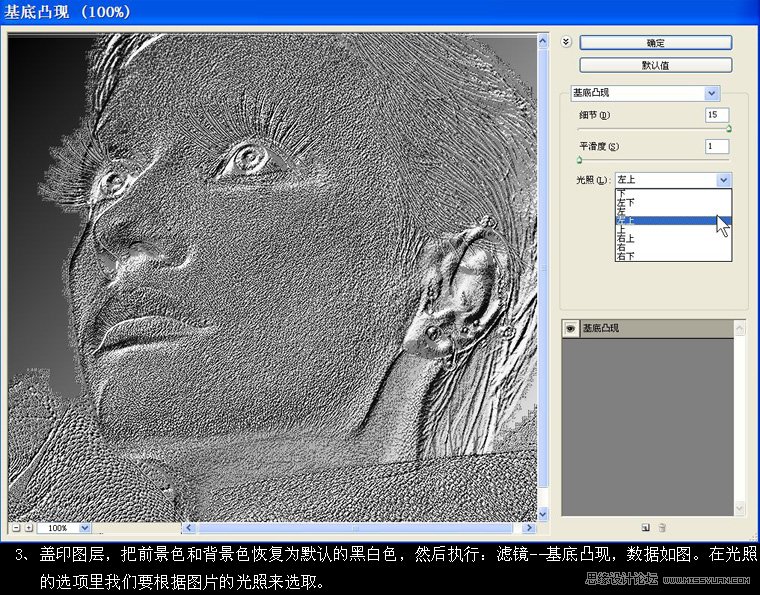Choose 左下 in the 光照 list
Screen dimensions: 760x595
673,203
